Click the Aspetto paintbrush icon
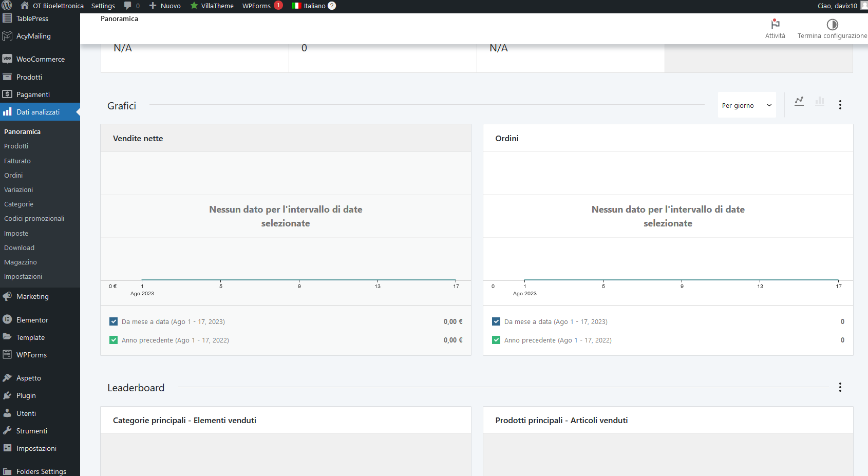 tap(7, 378)
